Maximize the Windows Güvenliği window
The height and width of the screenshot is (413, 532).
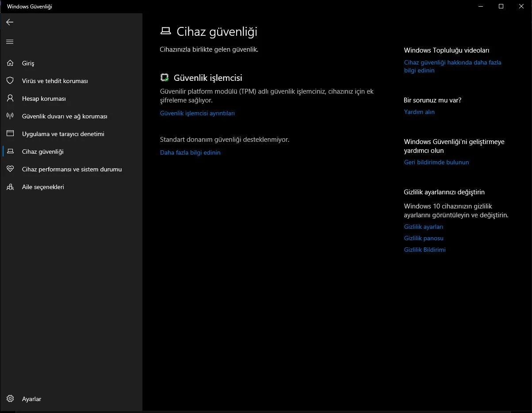coord(501,6)
